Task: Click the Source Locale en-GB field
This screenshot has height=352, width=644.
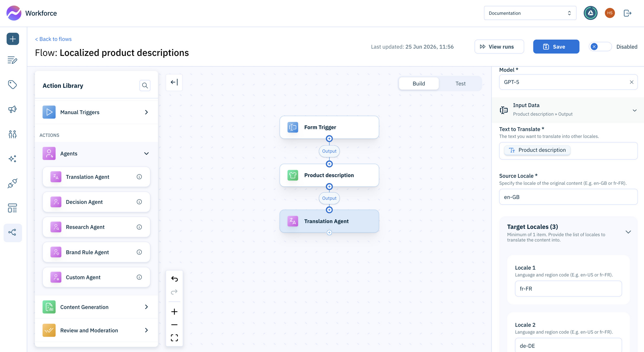Action: (568, 197)
